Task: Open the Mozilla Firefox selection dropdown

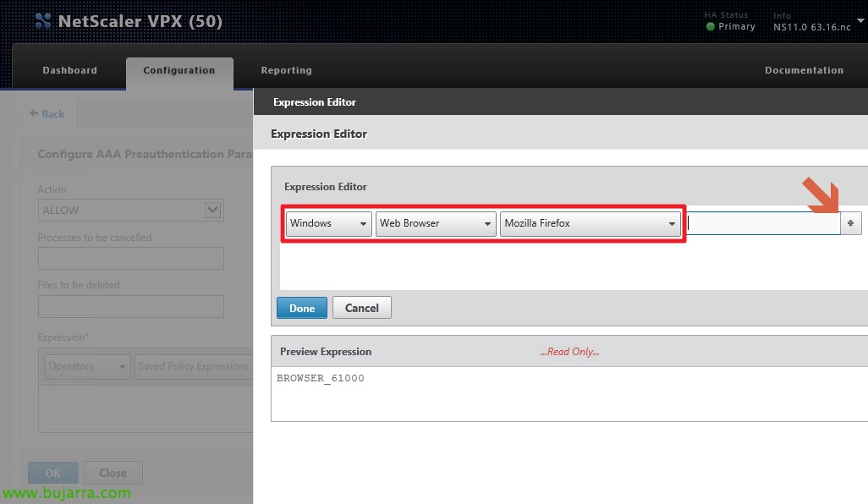Action: [591, 223]
